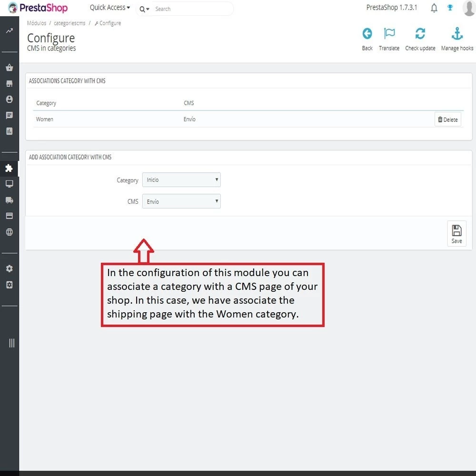Open Catalog store icon in sidebar

coord(10,83)
